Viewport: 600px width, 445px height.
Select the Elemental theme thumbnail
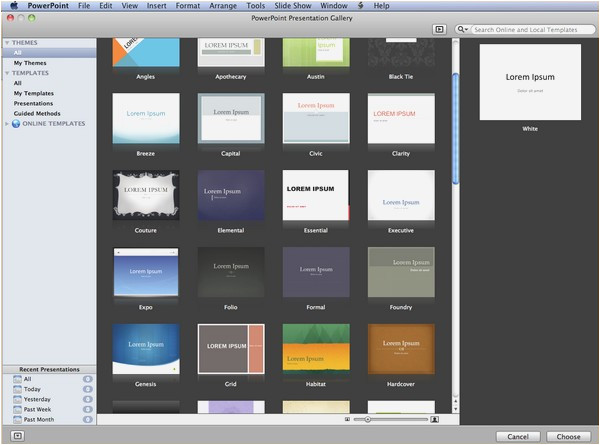coord(231,195)
